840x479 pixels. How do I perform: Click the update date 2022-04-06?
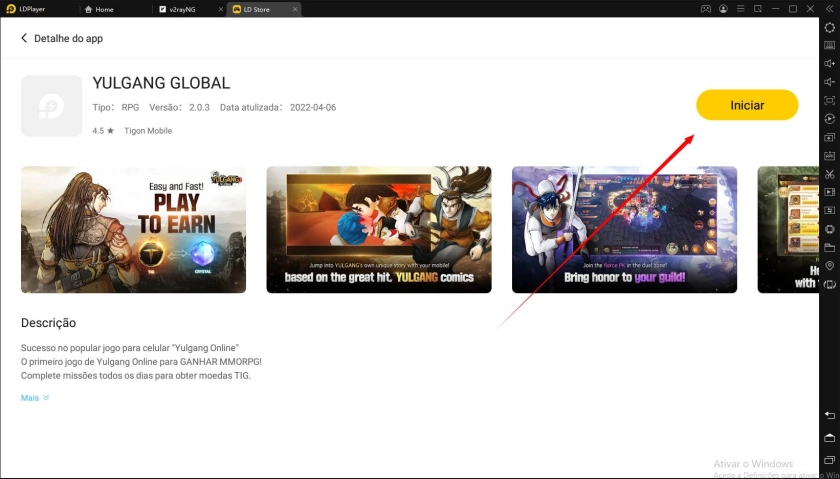[x=313, y=107]
